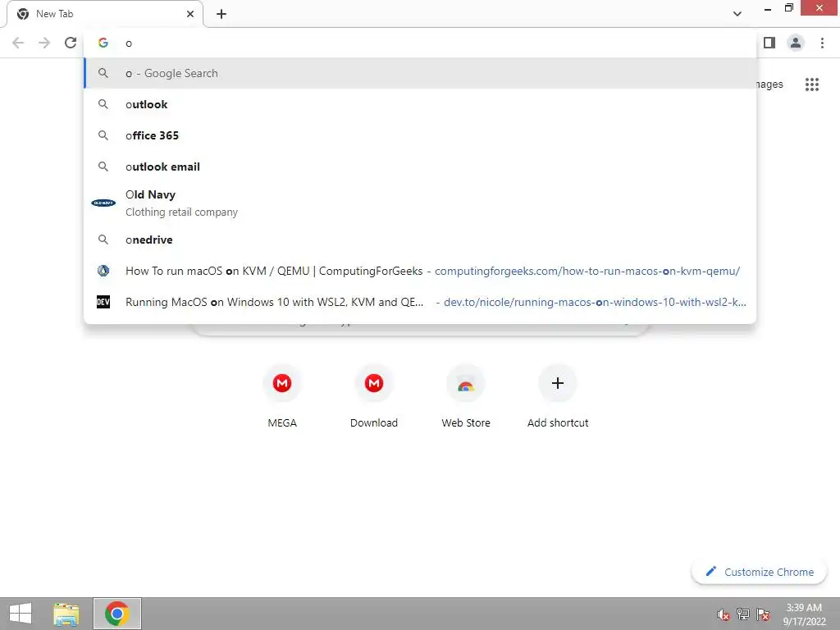Choose the 'outlook' suggestion
The height and width of the screenshot is (630, 840).
coord(420,104)
